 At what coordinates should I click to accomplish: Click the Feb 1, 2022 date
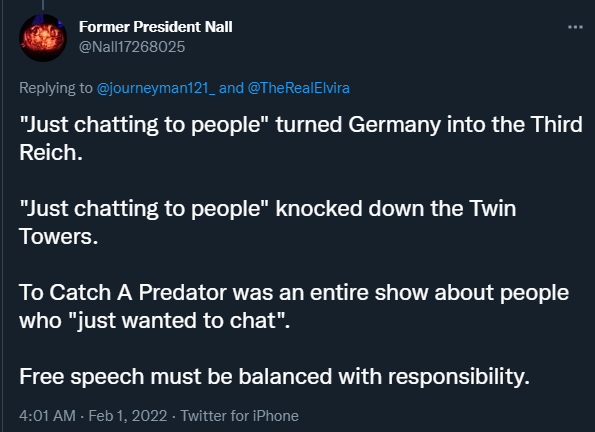pos(128,416)
